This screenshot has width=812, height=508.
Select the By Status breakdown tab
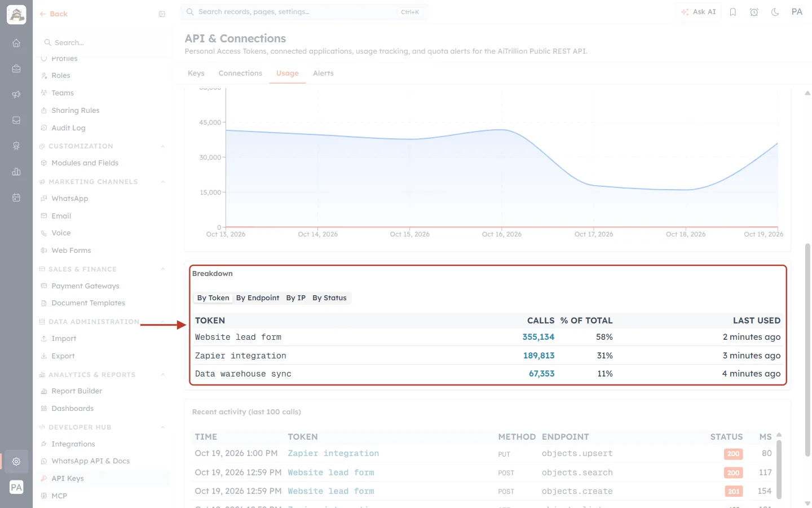[x=329, y=298]
